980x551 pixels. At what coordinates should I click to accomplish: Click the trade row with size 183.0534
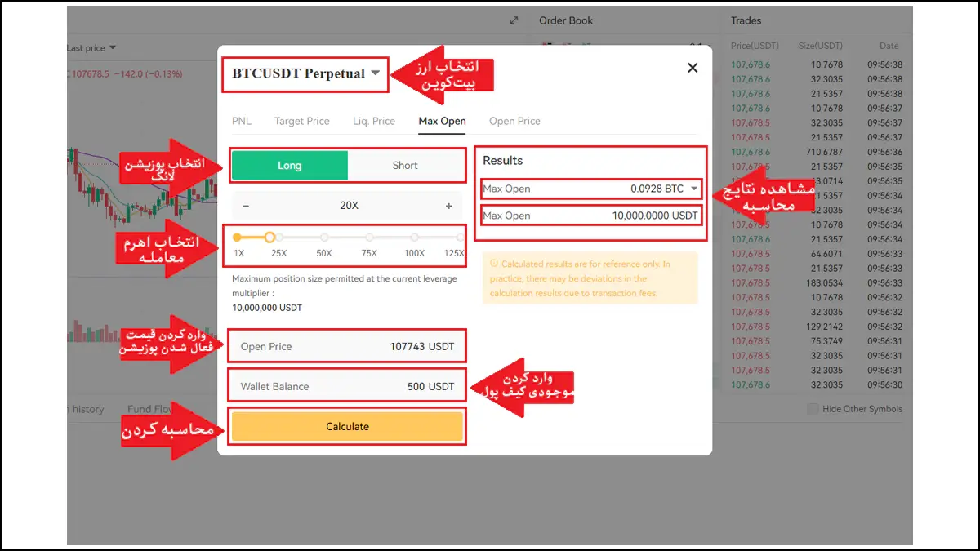click(817, 282)
